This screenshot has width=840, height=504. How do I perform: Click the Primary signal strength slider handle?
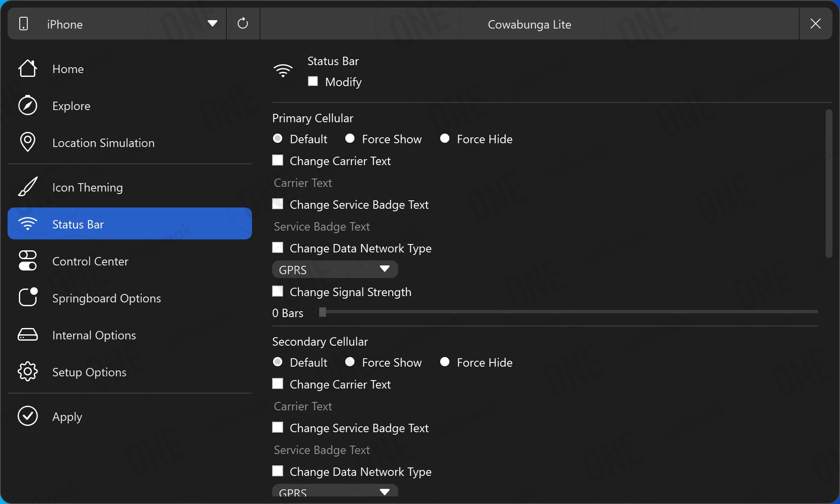click(x=323, y=312)
